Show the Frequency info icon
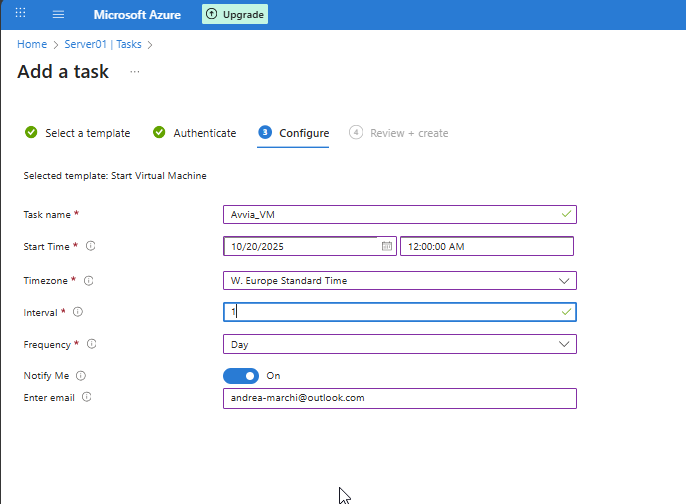The width and height of the screenshot is (686, 504). pos(91,344)
